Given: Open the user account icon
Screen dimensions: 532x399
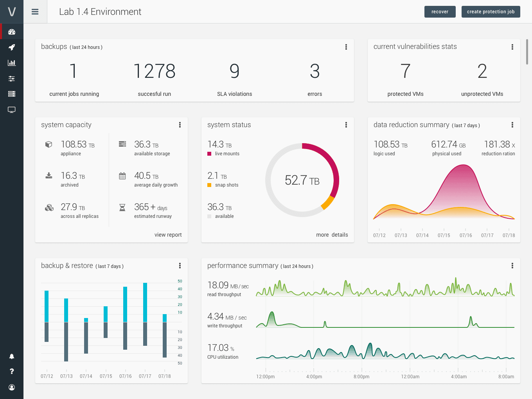Looking at the screenshot, I should point(12,387).
